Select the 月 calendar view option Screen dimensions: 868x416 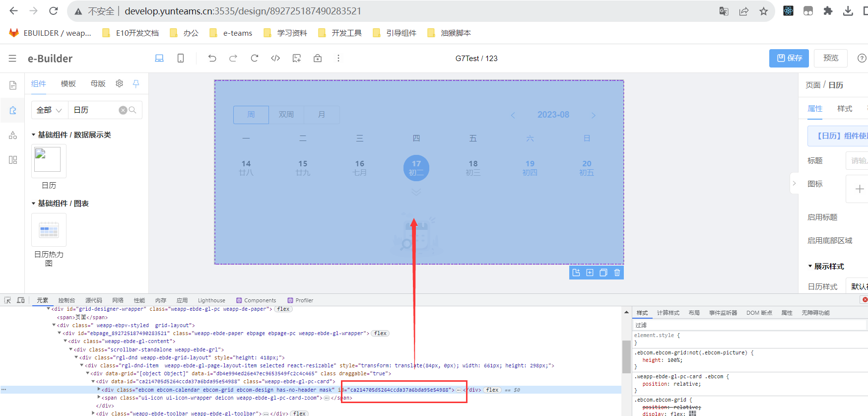pos(322,115)
